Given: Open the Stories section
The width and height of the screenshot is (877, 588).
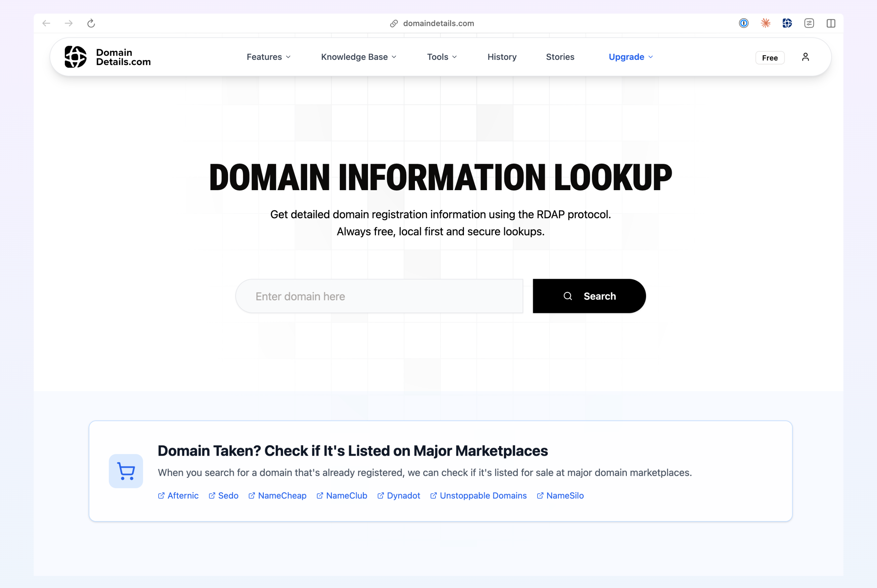Looking at the screenshot, I should 560,57.
